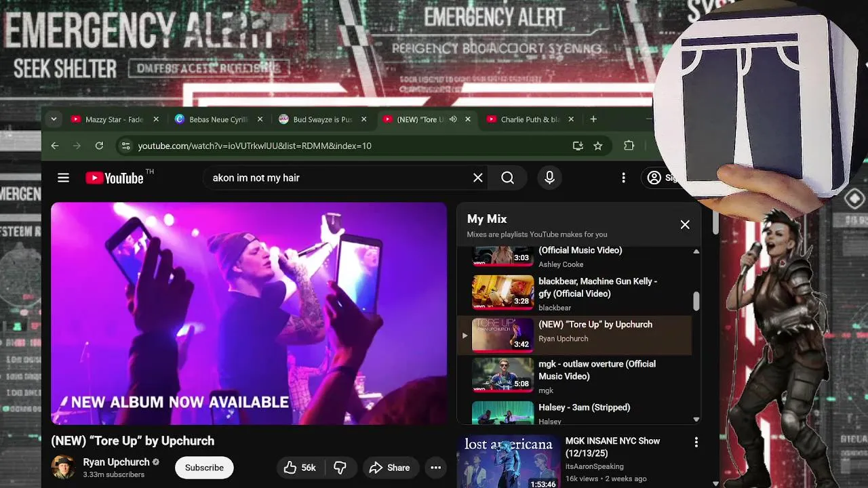Open a new browser tab

tap(593, 119)
